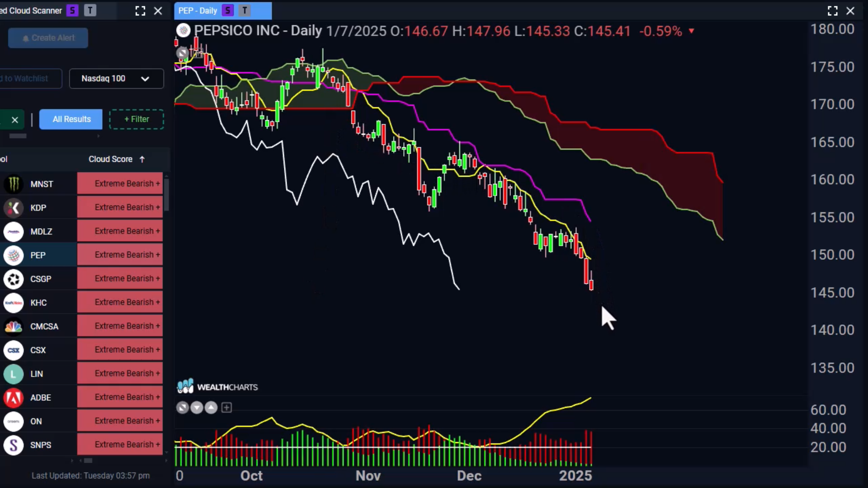Maximize the PEP chart panel
The width and height of the screenshot is (868, 488).
(833, 11)
